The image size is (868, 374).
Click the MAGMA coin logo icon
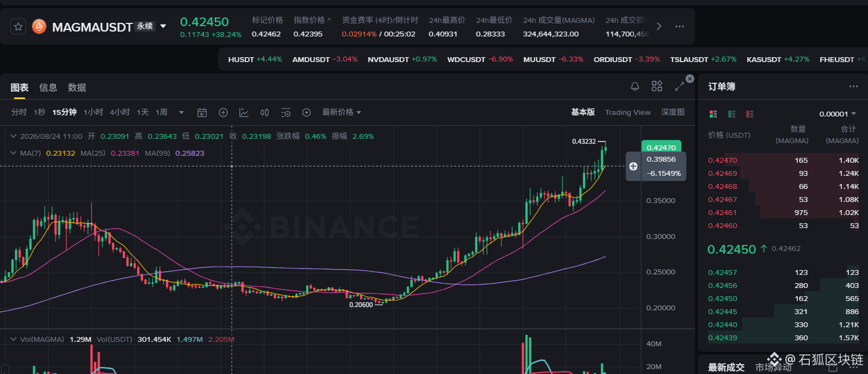39,26
